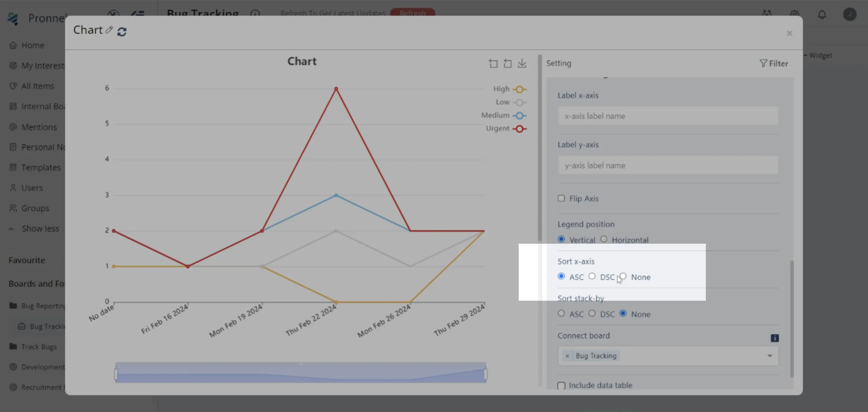Image resolution: width=868 pixels, height=412 pixels.
Task: Click the Home sidebar icon
Action: pos(13,45)
